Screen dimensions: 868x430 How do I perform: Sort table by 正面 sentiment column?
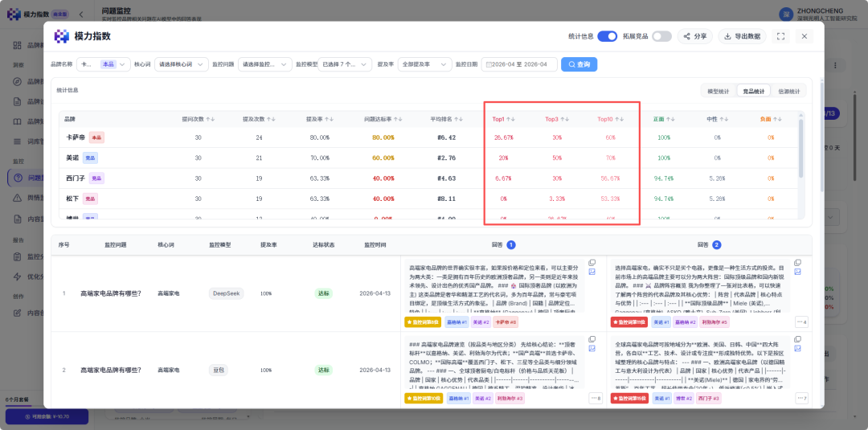pyautogui.click(x=671, y=119)
